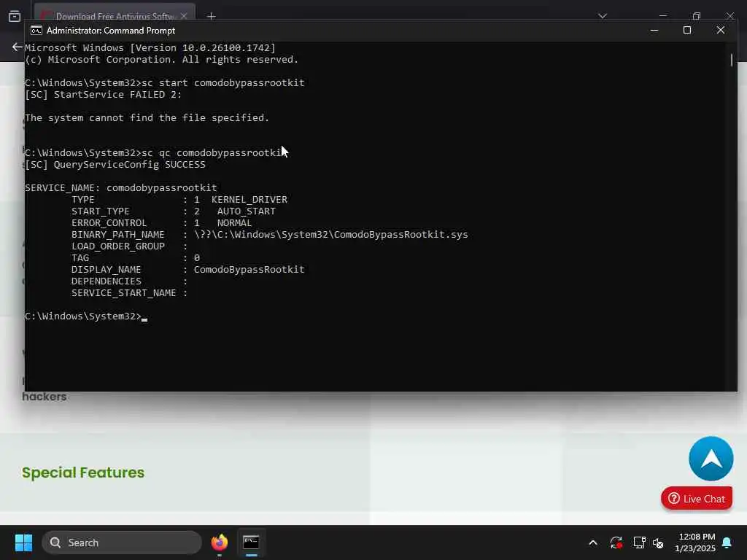The image size is (747, 560).
Task: Click the network display tray icon
Action: point(639,542)
